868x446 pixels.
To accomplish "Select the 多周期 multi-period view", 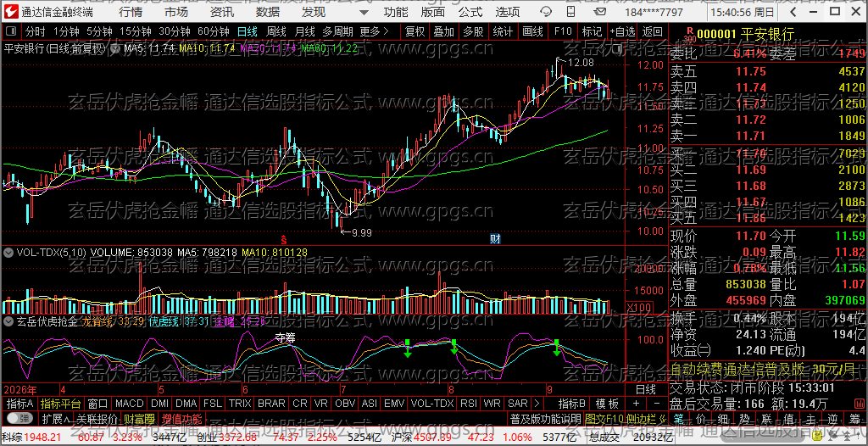I will (x=338, y=31).
